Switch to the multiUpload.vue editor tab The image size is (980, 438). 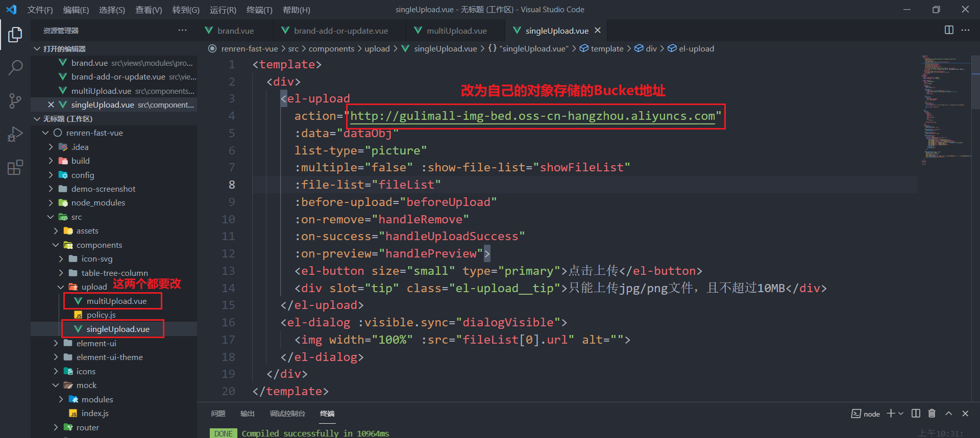[456, 31]
